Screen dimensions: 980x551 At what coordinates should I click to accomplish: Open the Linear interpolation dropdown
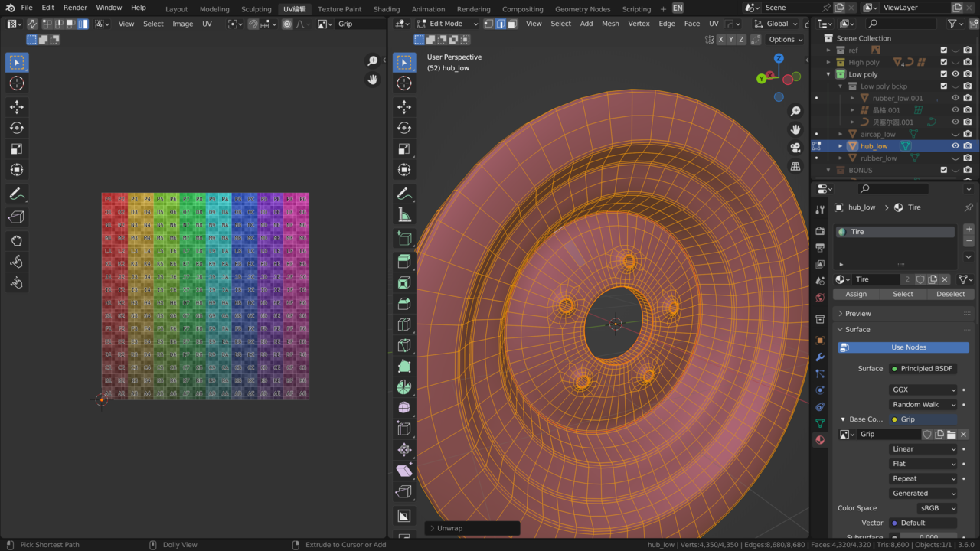pos(923,449)
